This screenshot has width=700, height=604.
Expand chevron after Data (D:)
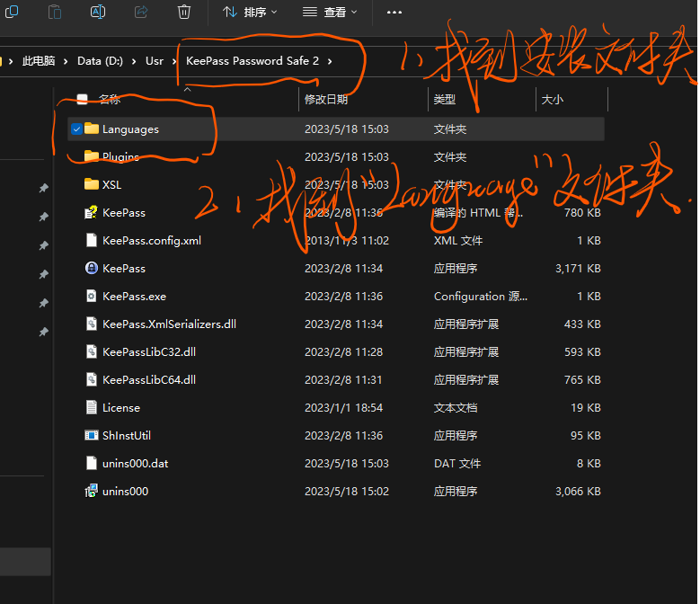click(134, 61)
